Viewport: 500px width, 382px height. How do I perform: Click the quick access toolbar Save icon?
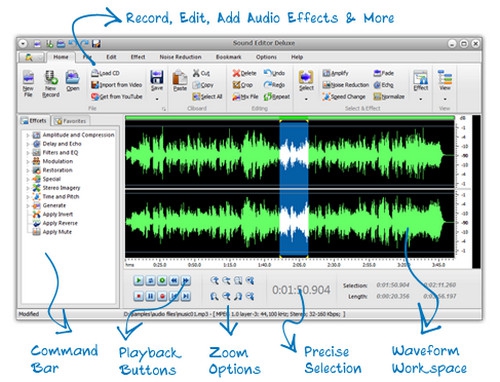click(x=96, y=43)
